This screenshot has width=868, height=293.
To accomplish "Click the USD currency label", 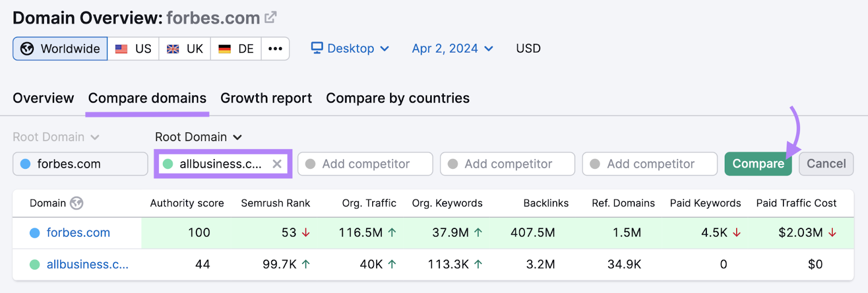I will [x=528, y=48].
